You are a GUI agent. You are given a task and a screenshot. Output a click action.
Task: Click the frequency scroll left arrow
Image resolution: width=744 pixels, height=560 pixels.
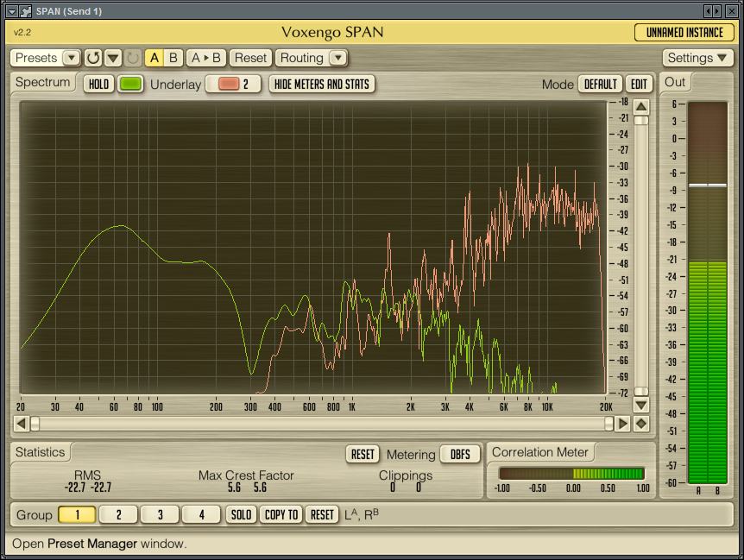pos(21,424)
